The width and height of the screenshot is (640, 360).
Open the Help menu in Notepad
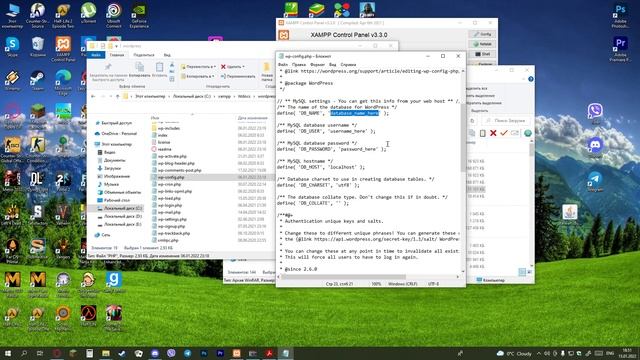click(x=348, y=64)
